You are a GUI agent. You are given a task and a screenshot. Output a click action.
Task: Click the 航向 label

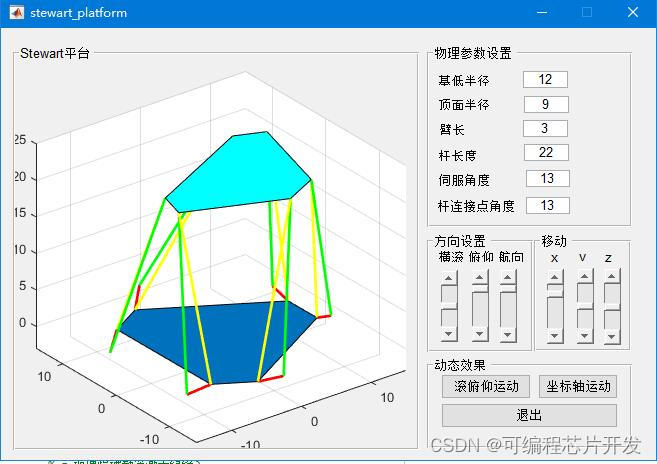tap(511, 257)
